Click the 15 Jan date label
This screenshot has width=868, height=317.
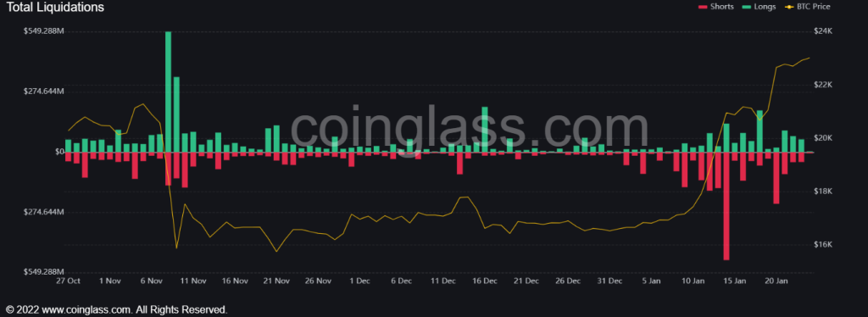(x=735, y=281)
